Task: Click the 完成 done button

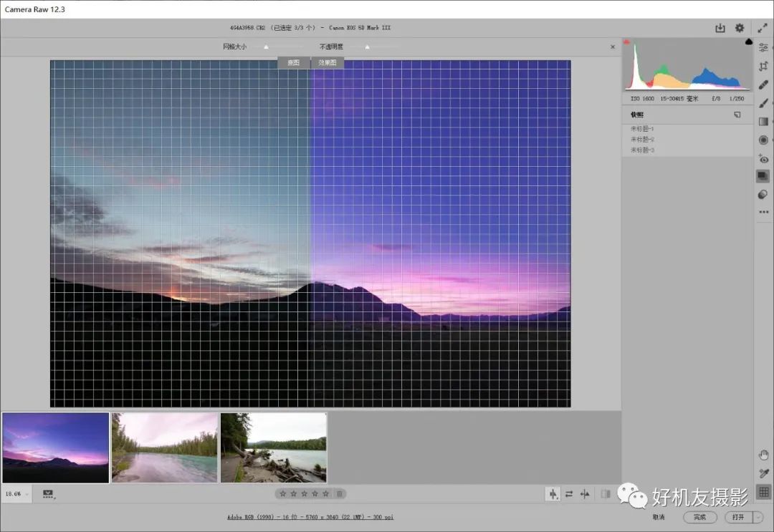Action: tap(700, 517)
